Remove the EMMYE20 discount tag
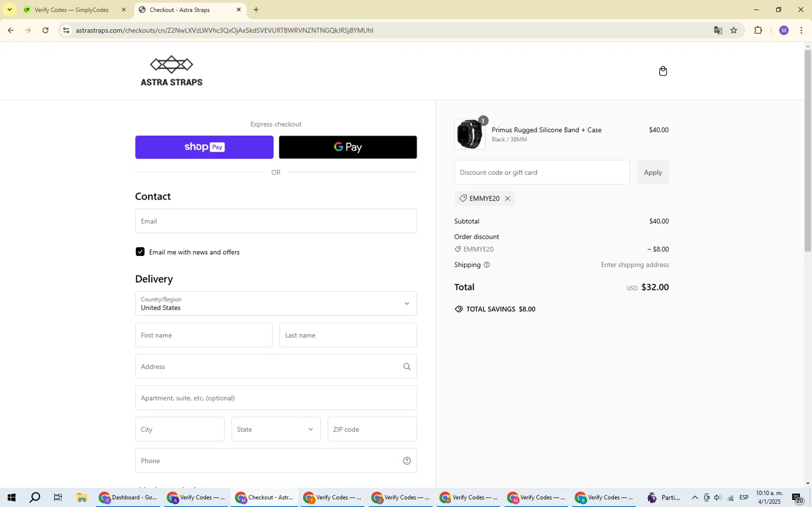812x507 pixels. point(507,199)
